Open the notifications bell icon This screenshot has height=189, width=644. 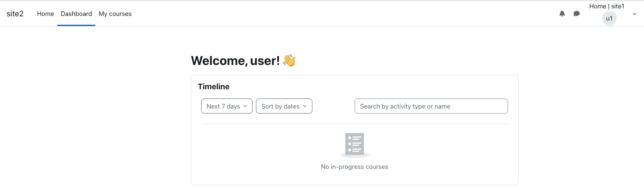(x=562, y=14)
